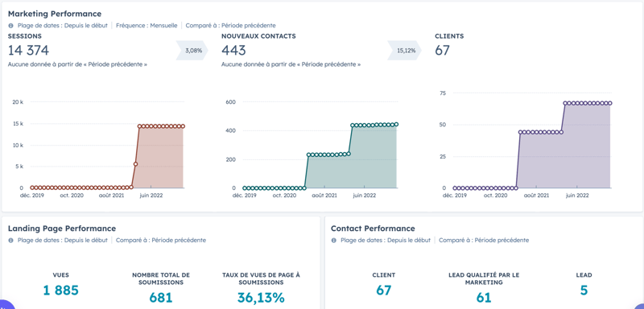This screenshot has height=309, width=644.
Task: Click the 50 axis label in clients chart
Action: [x=442, y=125]
